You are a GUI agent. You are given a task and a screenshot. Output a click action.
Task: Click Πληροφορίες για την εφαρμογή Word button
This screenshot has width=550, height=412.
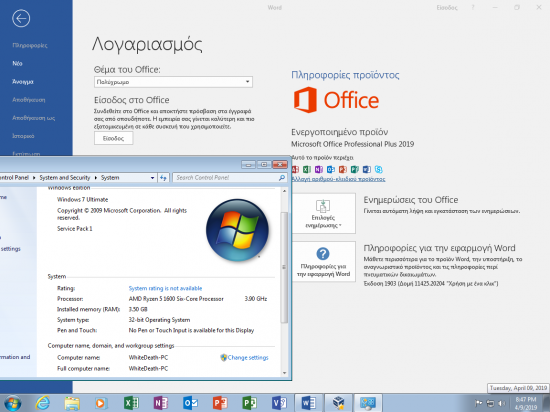[323, 262]
